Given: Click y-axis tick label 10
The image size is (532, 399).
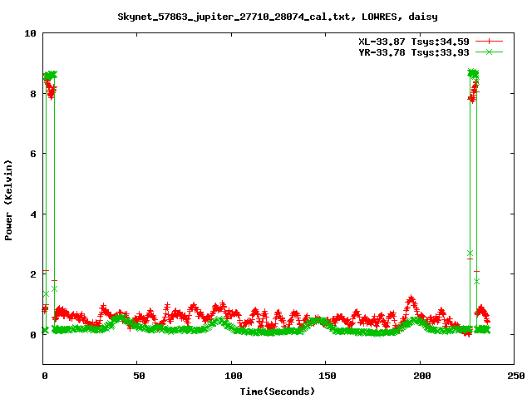Looking at the screenshot, I should click(30, 33).
